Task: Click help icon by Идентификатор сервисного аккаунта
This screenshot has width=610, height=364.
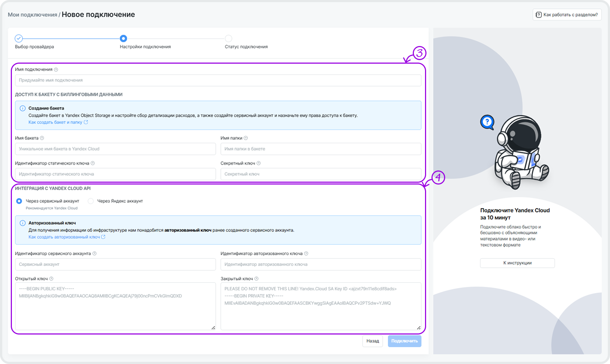Action: pyautogui.click(x=95, y=254)
